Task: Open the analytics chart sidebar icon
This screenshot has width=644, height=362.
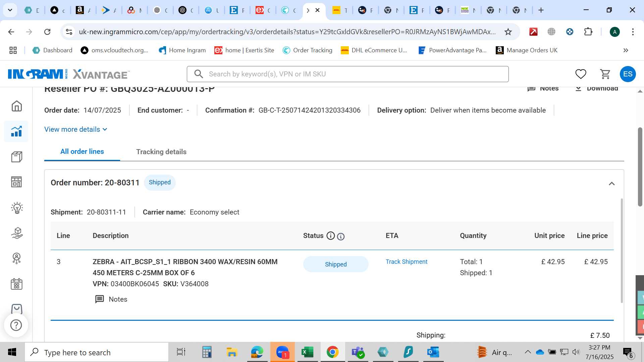Action: click(16, 131)
